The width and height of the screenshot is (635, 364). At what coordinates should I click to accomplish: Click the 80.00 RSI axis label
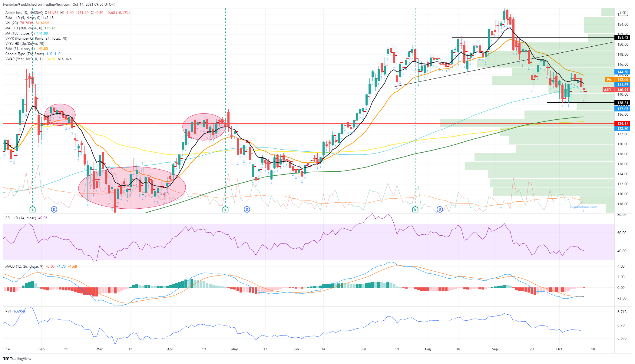(x=622, y=215)
